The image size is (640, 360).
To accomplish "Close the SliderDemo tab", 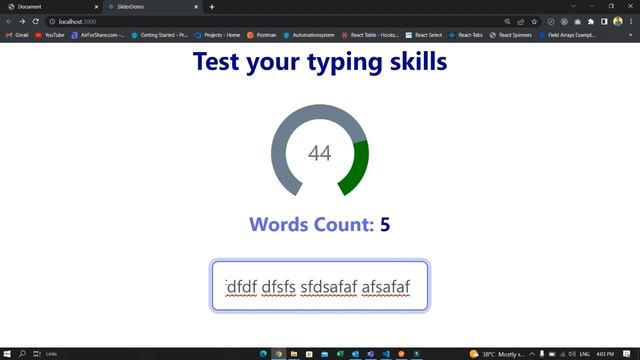I will click(196, 7).
